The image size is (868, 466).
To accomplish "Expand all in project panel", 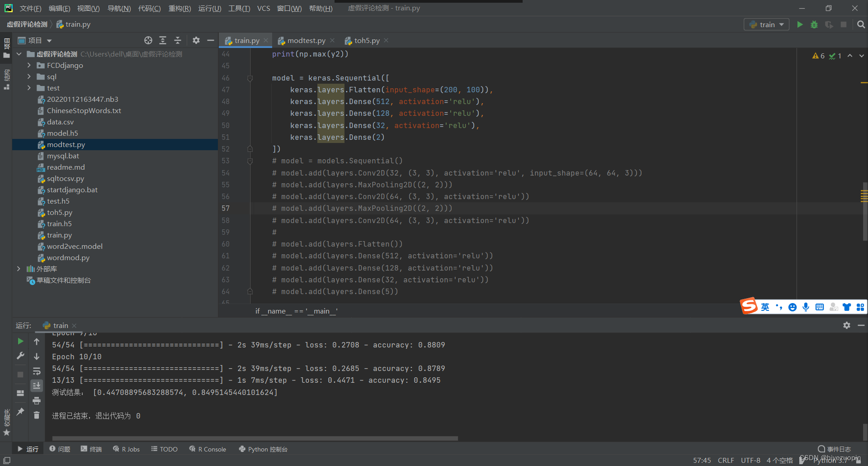I will [x=163, y=40].
